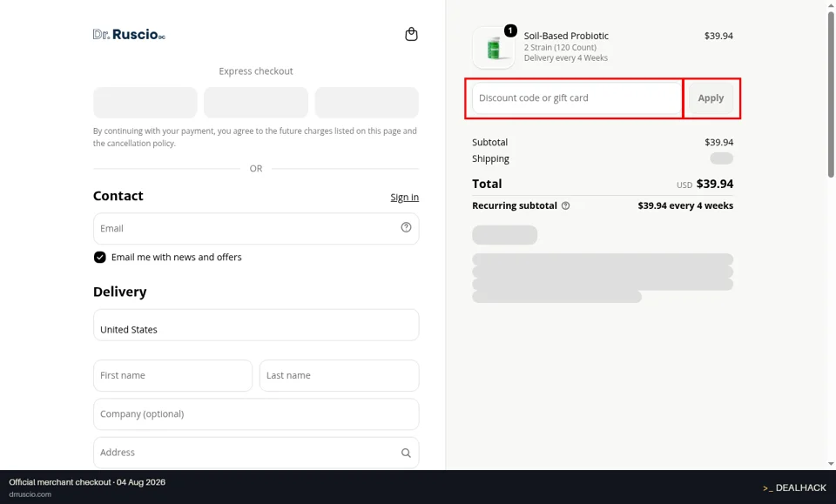Click the Dr. Ruscio logo
The height and width of the screenshot is (504, 836).
tap(129, 35)
